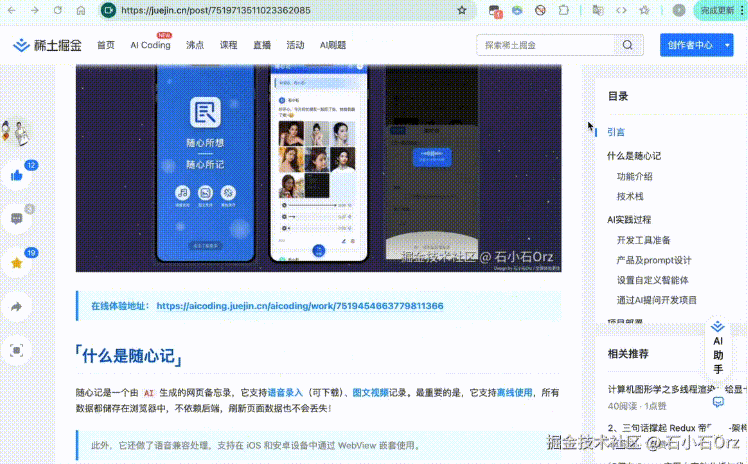748x464 pixels.
Task: Open the 稀土掘金 logo home link
Action: point(47,45)
